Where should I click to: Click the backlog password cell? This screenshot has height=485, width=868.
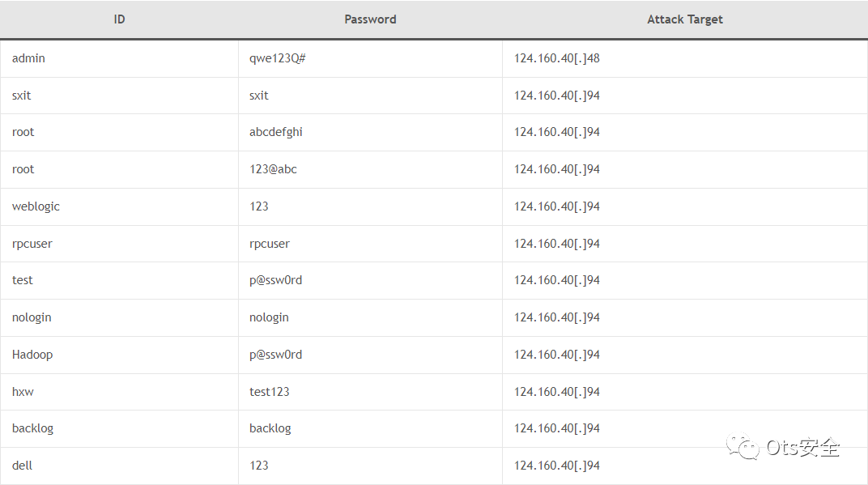(270, 428)
